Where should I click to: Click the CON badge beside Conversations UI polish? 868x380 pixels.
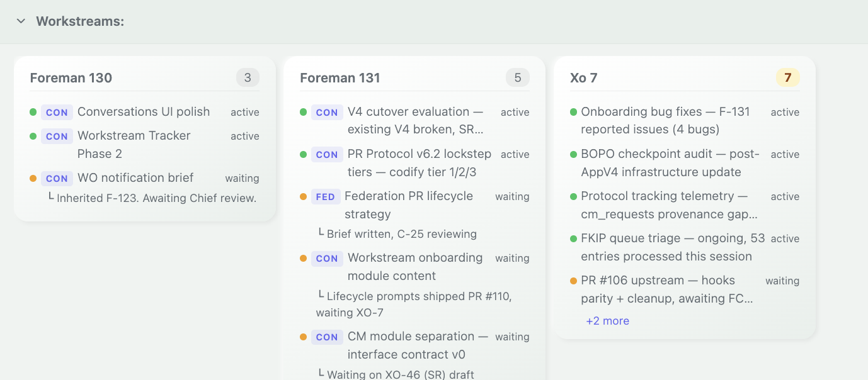pyautogui.click(x=57, y=112)
